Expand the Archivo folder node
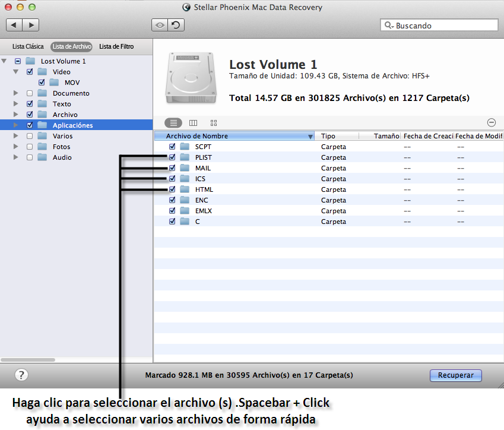The width and height of the screenshot is (504, 430). pyautogui.click(x=15, y=114)
